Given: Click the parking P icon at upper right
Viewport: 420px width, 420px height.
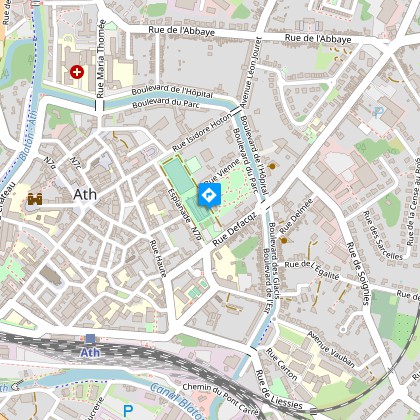Looking at the screenshot, I should (x=379, y=112).
